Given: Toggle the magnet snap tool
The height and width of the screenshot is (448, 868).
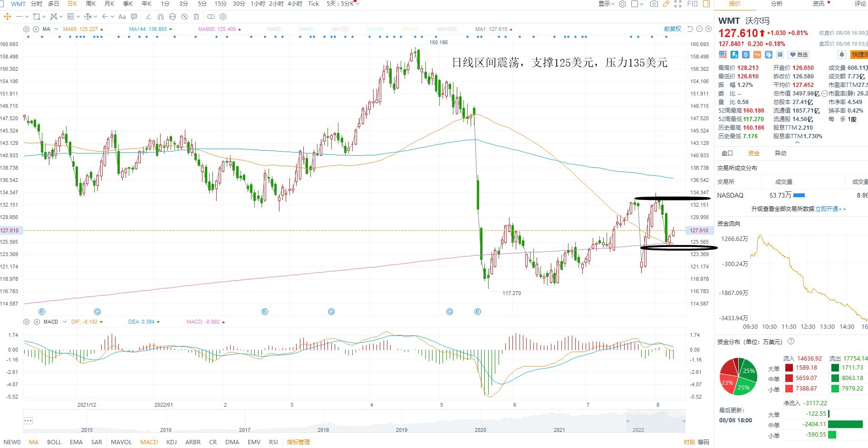Looking at the screenshot, I should coord(160,17).
